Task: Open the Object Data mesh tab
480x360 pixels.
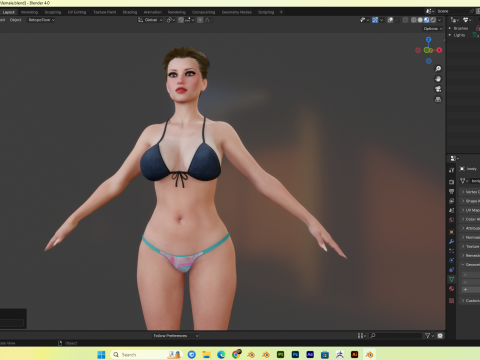Action: (452, 279)
